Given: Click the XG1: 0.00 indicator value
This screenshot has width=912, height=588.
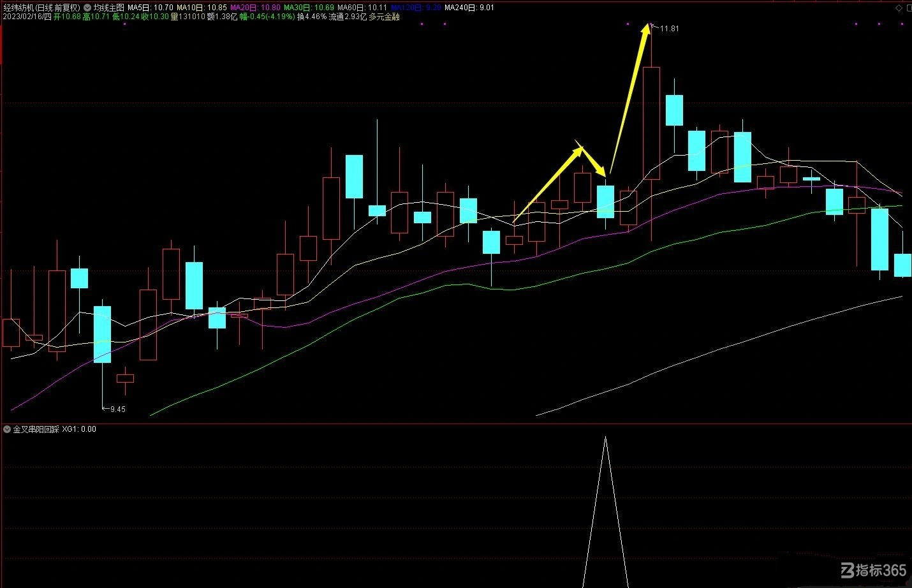Looking at the screenshot, I should pos(79,429).
